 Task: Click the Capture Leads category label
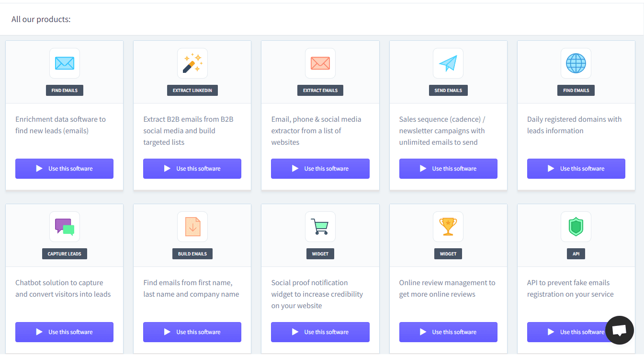point(65,254)
